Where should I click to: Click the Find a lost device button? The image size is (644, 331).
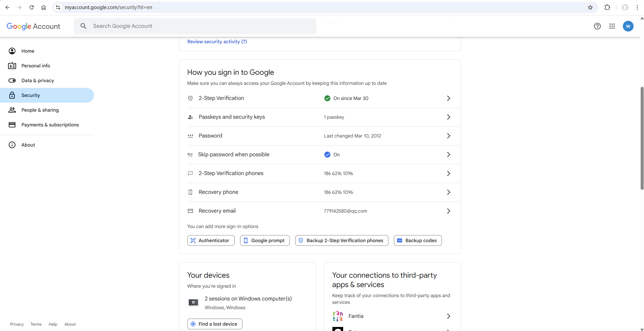215,324
